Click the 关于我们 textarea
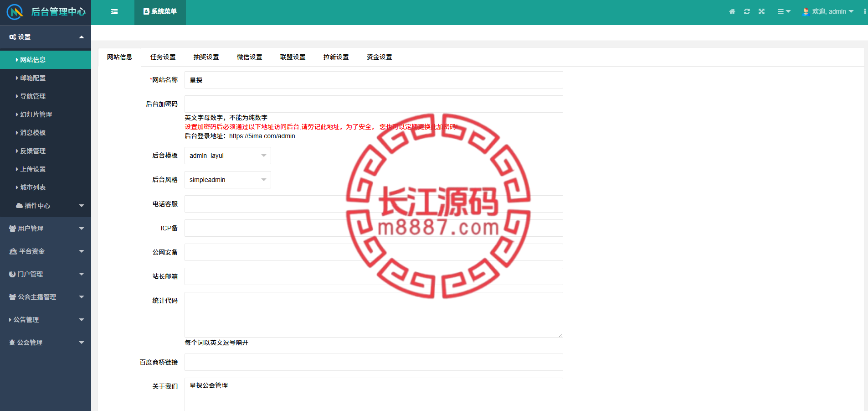 pos(374,395)
